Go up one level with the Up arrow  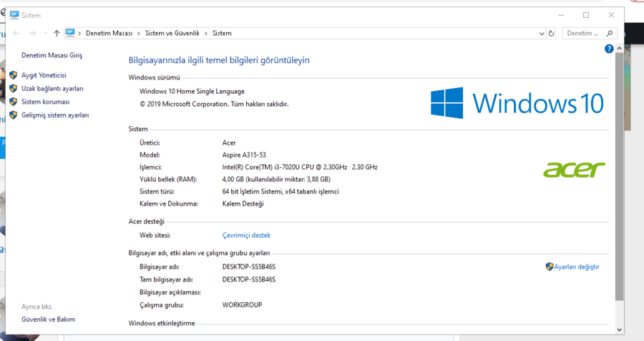(57, 34)
